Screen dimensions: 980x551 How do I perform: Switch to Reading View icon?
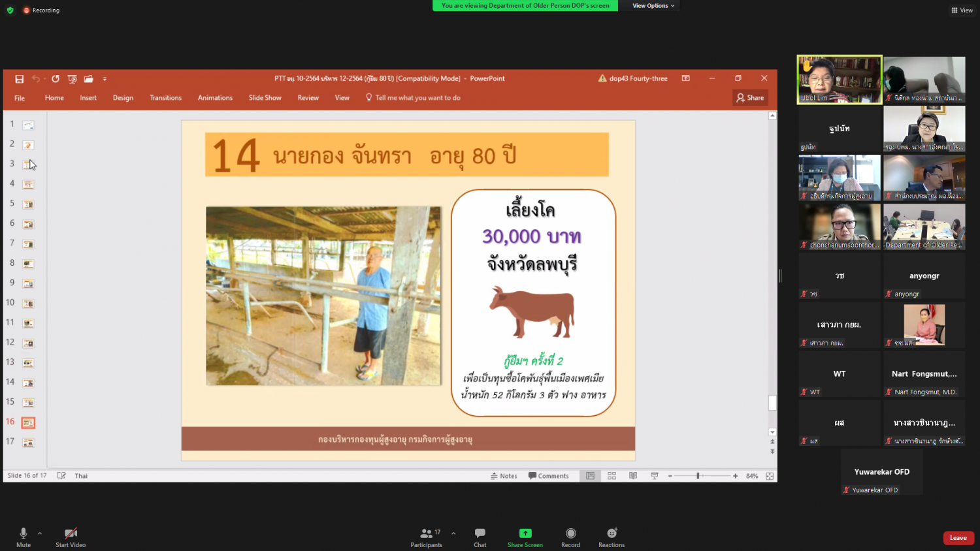(633, 476)
